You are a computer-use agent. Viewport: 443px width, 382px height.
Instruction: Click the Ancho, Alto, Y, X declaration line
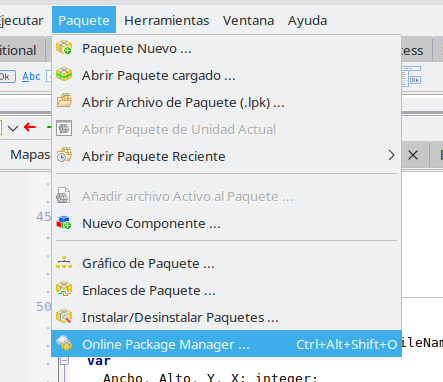click(210, 377)
